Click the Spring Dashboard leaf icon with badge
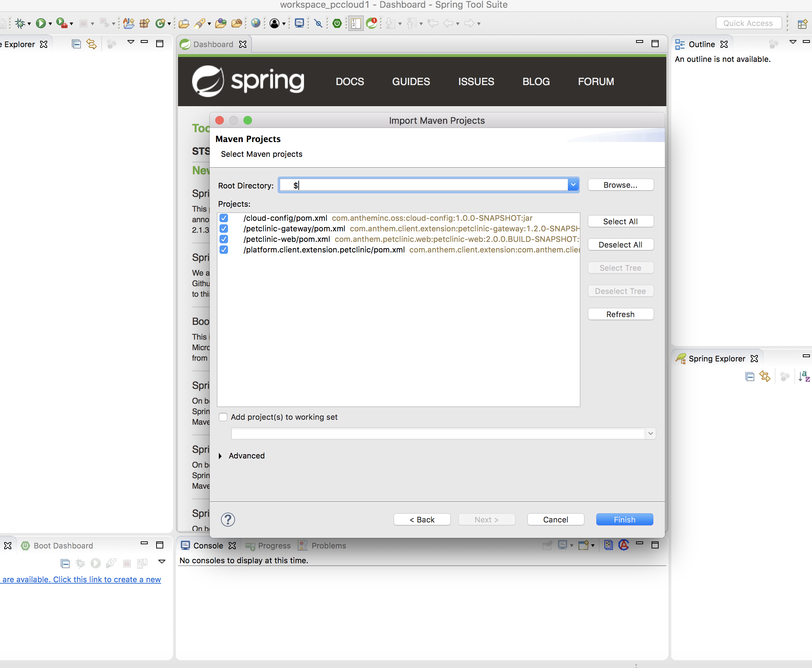The image size is (812, 668). (372, 24)
